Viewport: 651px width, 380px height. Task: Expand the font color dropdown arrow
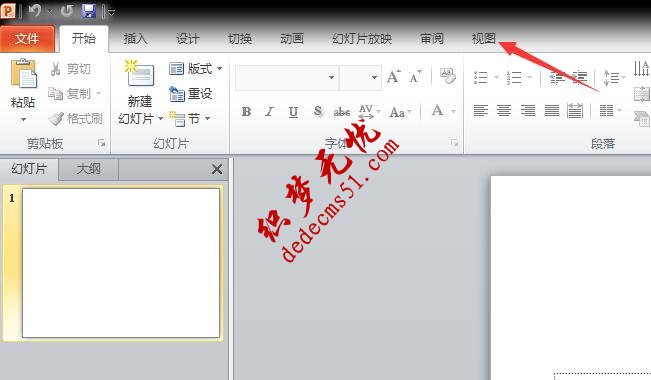[453, 111]
